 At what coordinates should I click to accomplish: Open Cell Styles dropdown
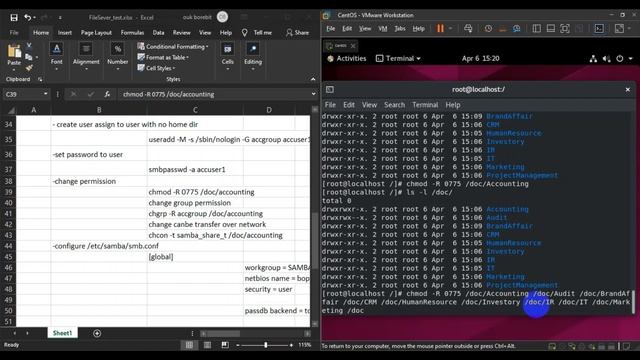pos(156,68)
